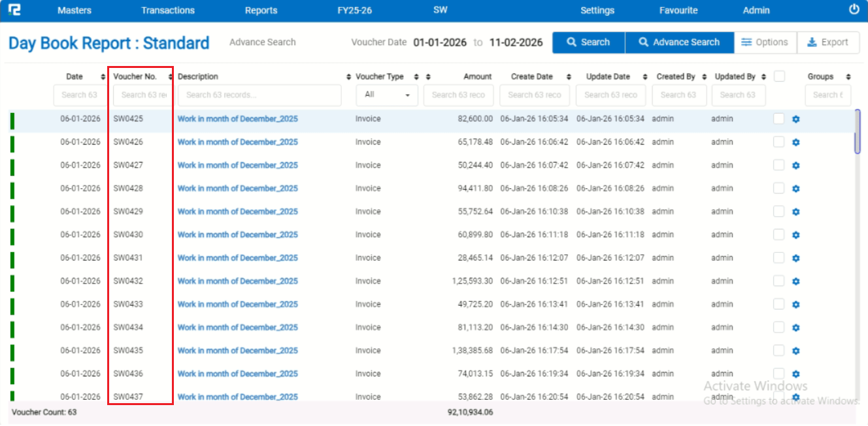Open the Transactions menu

pyautogui.click(x=168, y=10)
